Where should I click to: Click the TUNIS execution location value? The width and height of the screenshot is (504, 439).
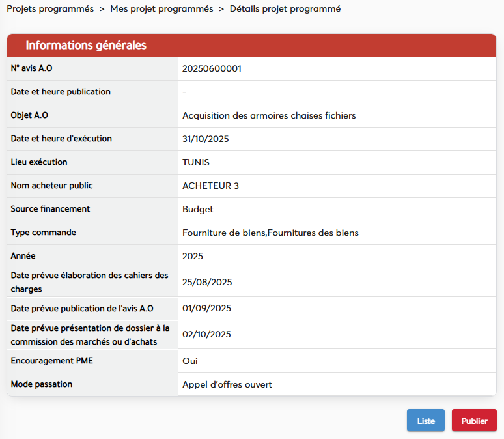pos(196,162)
